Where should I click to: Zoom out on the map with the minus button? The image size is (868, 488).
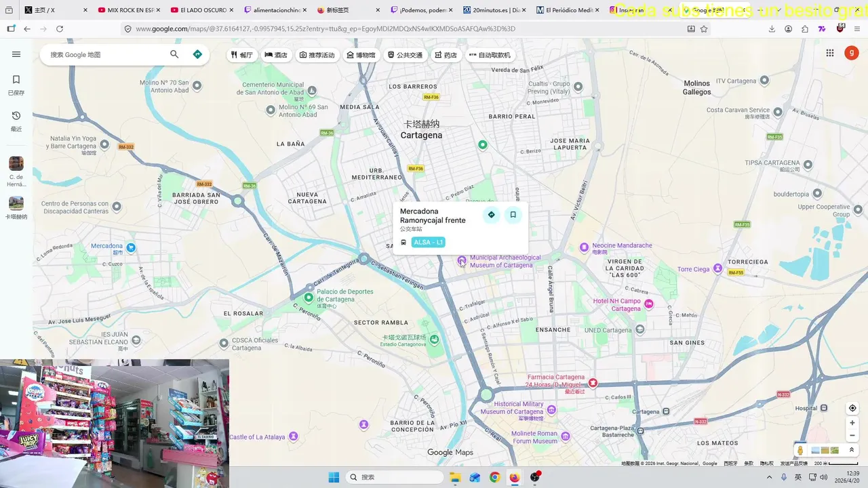tap(852, 436)
